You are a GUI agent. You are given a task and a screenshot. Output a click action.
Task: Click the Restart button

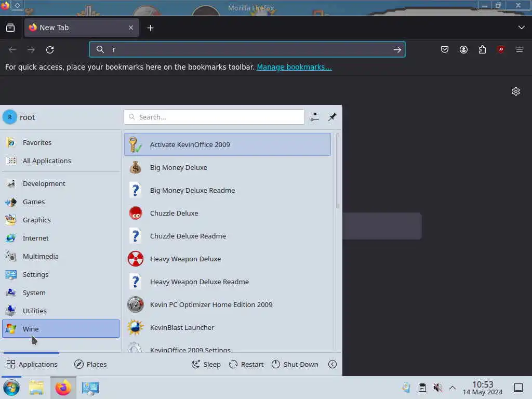click(246, 364)
